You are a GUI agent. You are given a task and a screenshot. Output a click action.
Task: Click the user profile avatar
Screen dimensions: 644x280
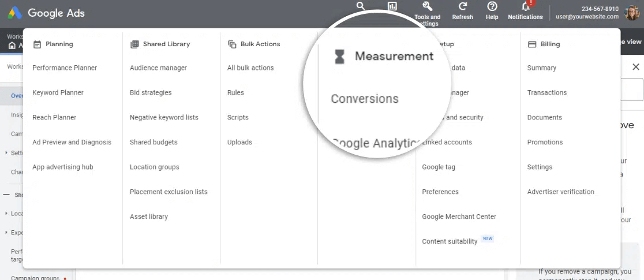coord(632,13)
